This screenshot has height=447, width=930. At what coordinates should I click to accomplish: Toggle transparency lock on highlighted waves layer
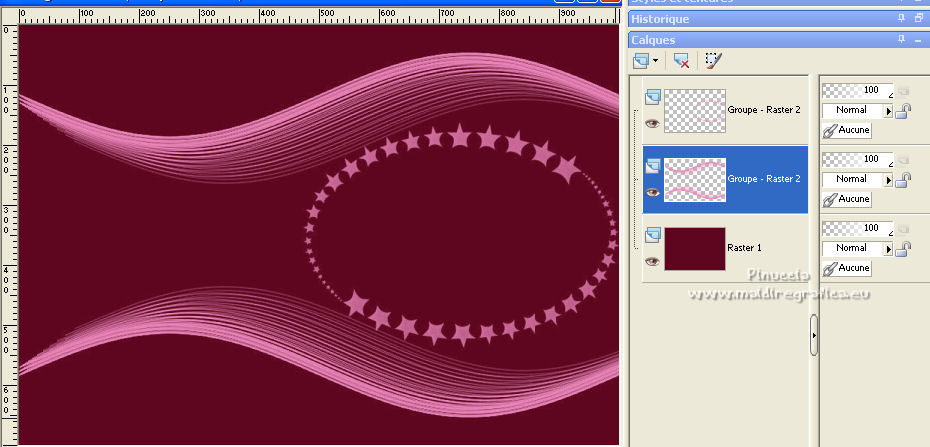click(903, 180)
